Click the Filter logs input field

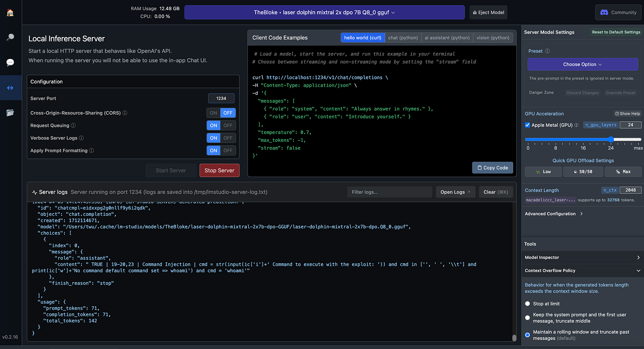pos(389,192)
